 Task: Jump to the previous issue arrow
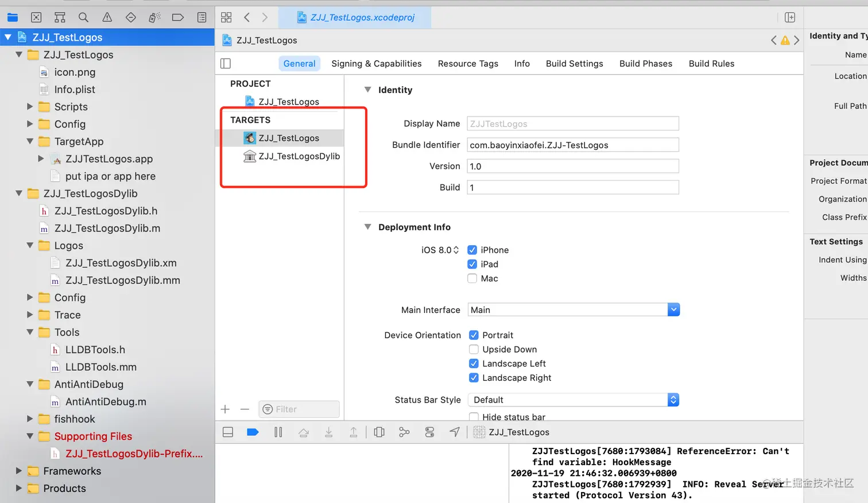[774, 40]
